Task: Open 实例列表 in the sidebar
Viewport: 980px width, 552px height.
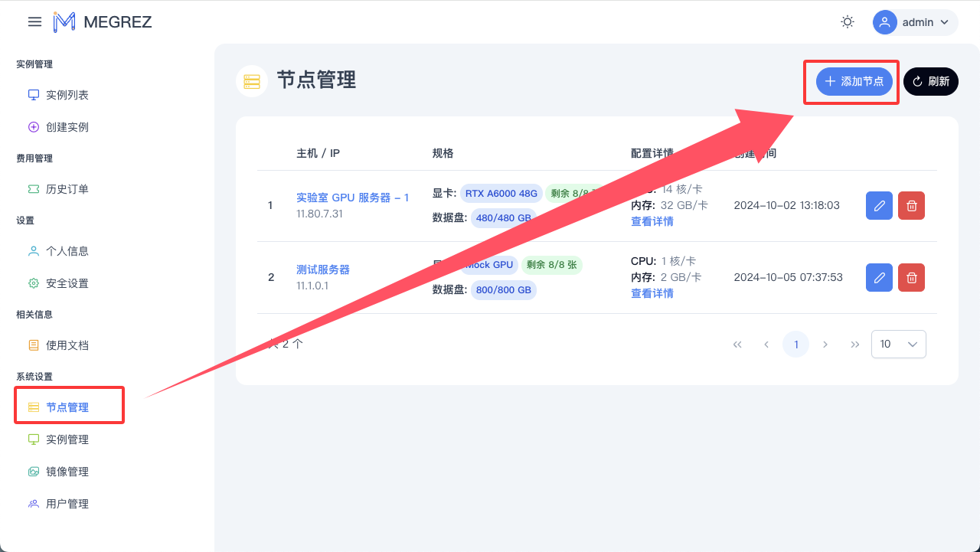Action: point(67,95)
